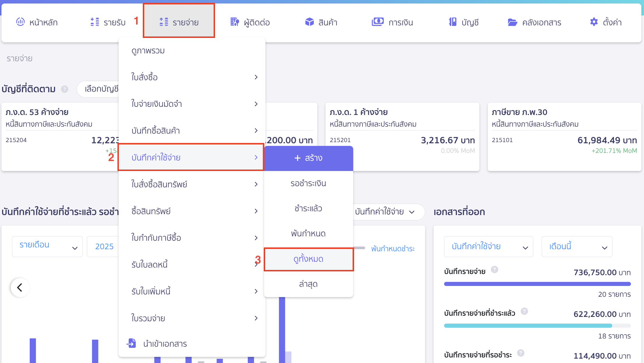Toggle the พ้นกำหนดชำระ chart legend
This screenshot has width=644, height=363.
tap(393, 249)
